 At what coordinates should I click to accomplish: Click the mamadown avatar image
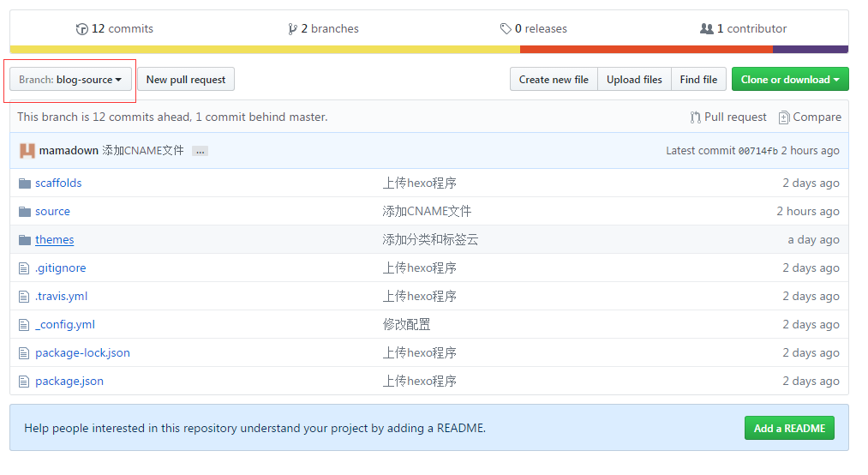(27, 151)
